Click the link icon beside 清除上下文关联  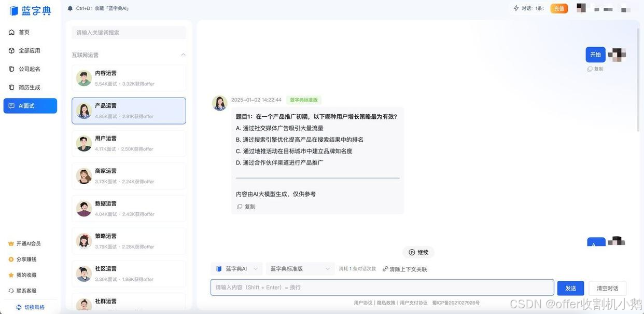(385, 269)
